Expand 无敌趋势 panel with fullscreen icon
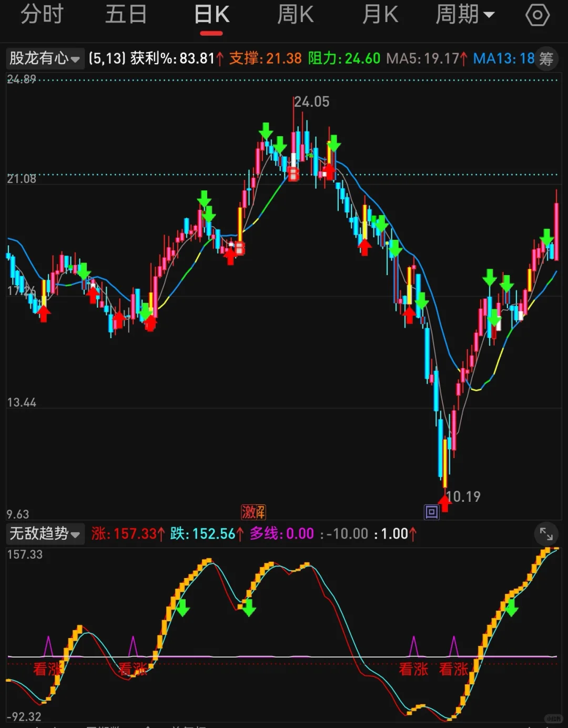Screen dimensions: 568x728 [x=546, y=534]
